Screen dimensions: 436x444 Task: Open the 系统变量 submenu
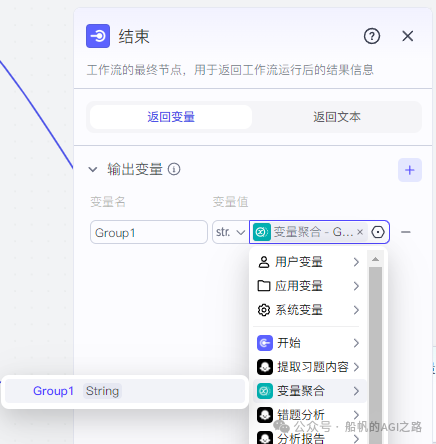pos(309,310)
